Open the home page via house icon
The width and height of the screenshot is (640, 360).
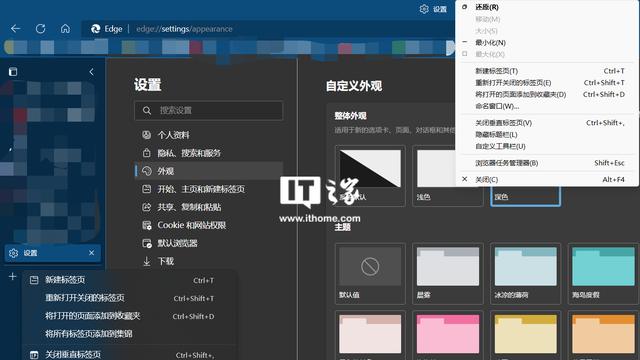click(65, 29)
